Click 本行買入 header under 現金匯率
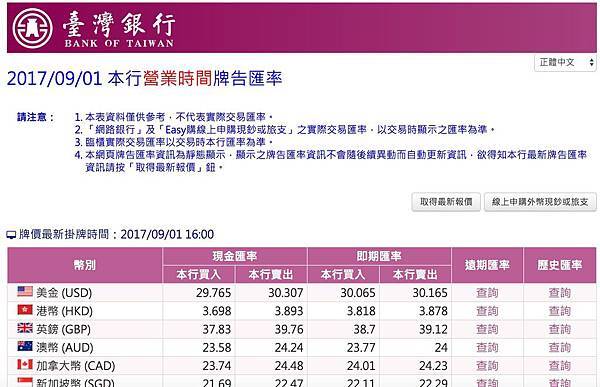Image resolution: width=600 pixels, height=387 pixels. [199, 274]
